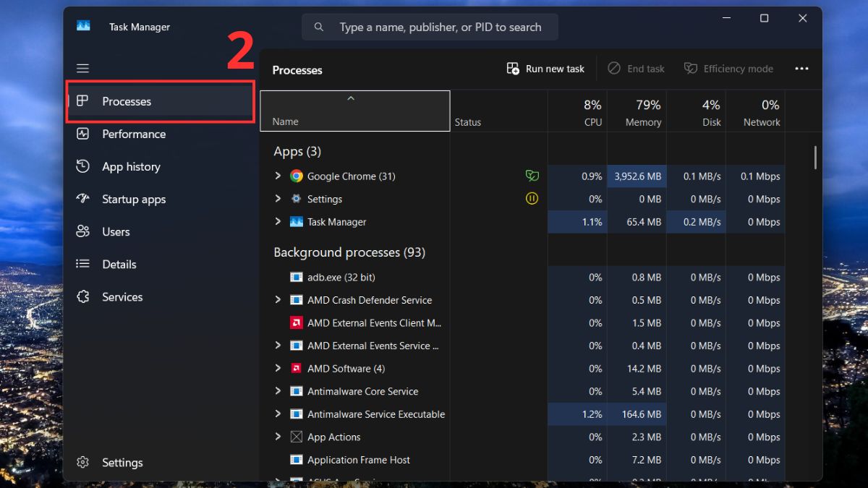
Task: Open the Services tab
Action: (160, 296)
